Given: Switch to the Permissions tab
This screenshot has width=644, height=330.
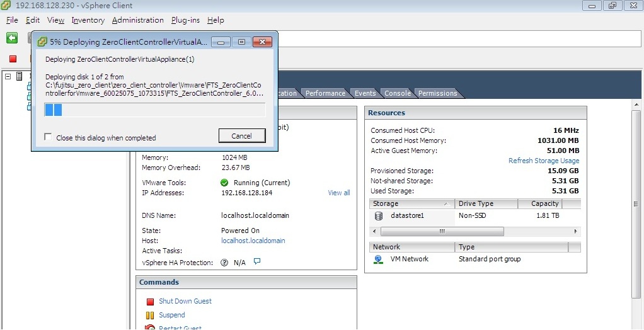Looking at the screenshot, I should [x=437, y=93].
